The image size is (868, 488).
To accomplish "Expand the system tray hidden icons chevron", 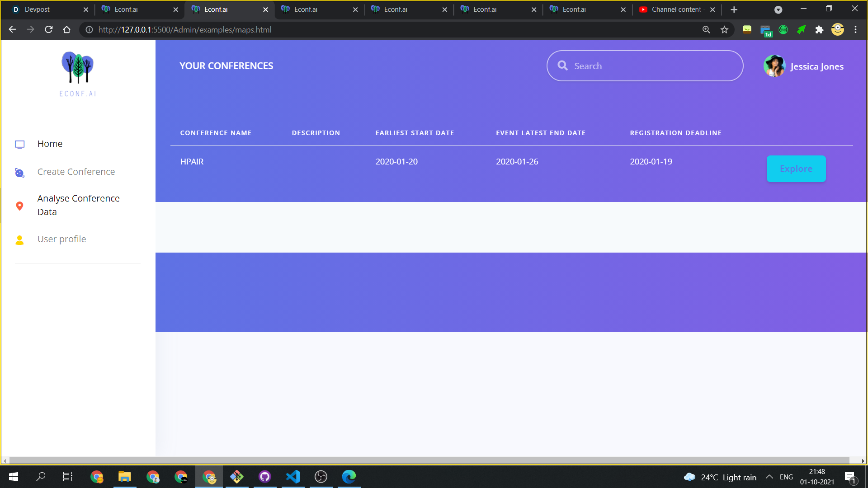I will (x=769, y=477).
